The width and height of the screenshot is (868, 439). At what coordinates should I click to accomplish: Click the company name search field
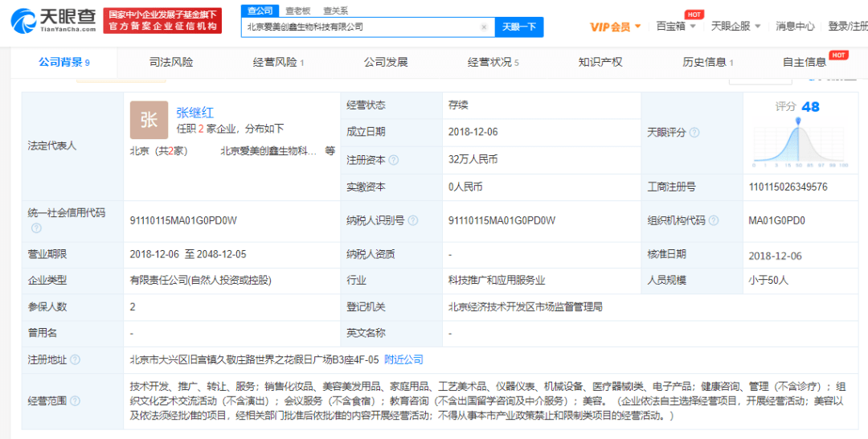(x=362, y=27)
